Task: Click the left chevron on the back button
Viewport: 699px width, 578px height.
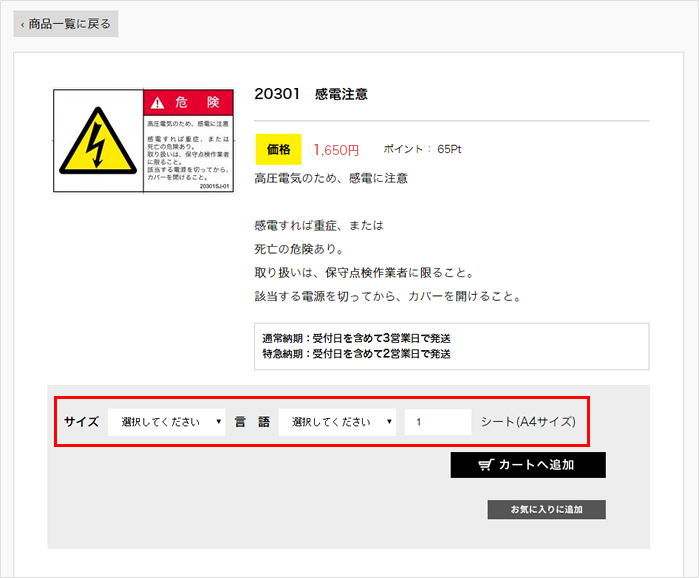Action: coord(22,24)
